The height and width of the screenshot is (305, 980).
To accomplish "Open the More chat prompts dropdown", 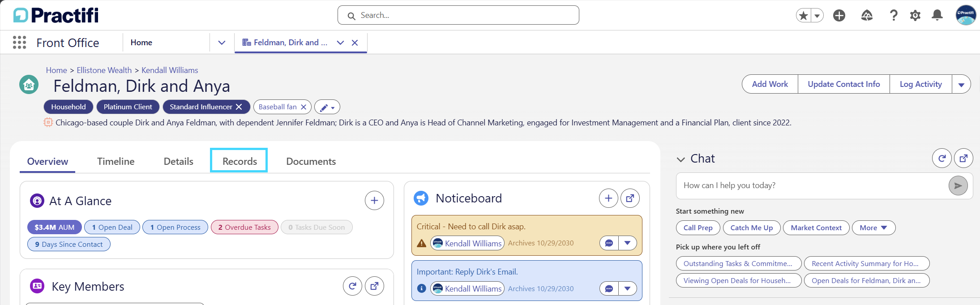I will click(x=873, y=228).
